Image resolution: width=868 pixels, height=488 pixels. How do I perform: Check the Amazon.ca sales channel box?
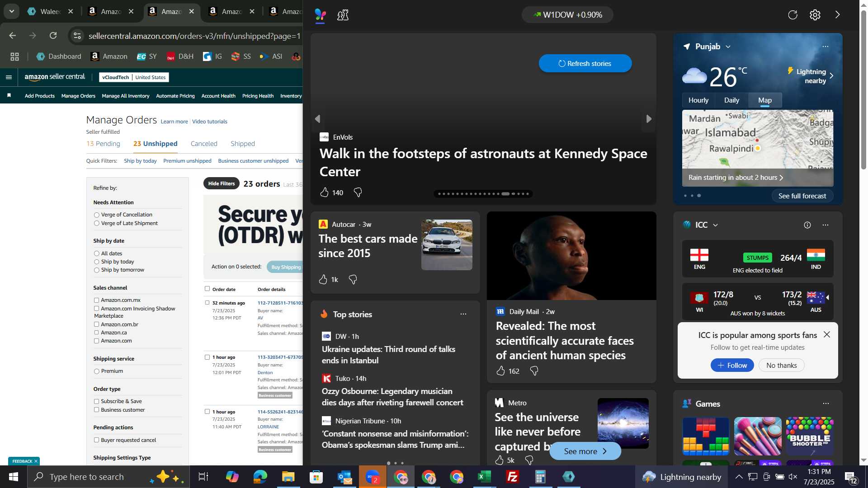tap(96, 333)
